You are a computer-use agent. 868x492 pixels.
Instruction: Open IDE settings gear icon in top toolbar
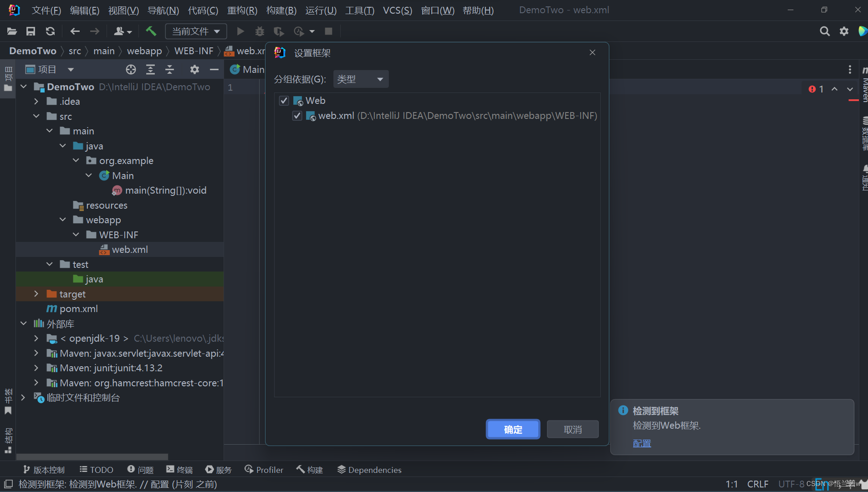(x=844, y=31)
